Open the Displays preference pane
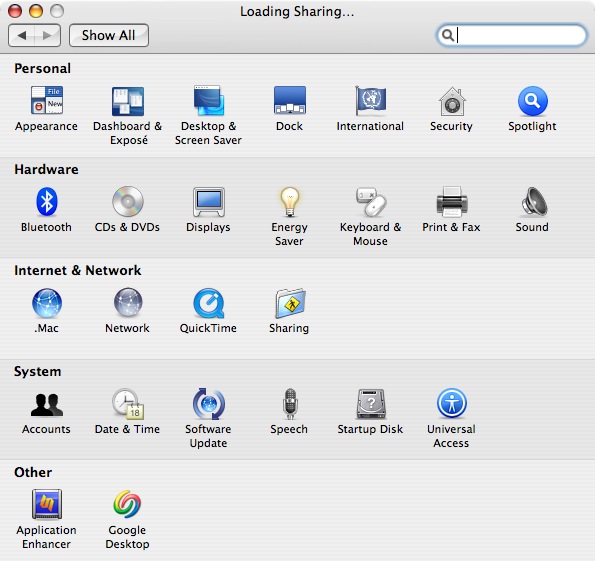Viewport: 595px width, 561px height. [x=208, y=202]
